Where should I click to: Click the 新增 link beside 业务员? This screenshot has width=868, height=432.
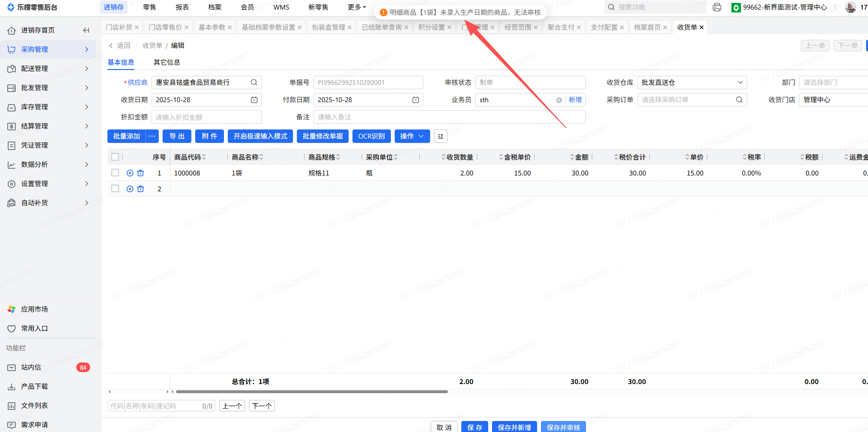[x=575, y=100]
